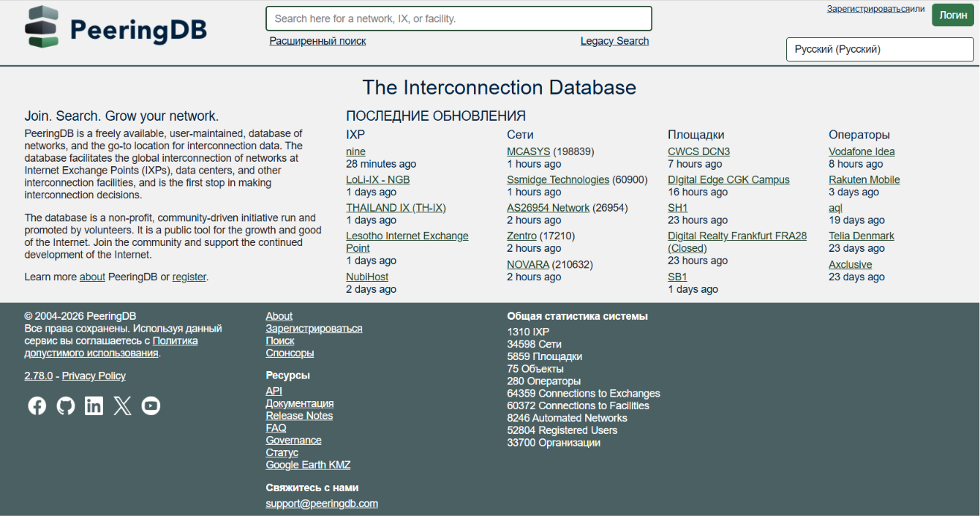Open the Google Earth KMZ link
This screenshot has height=516, width=980.
308,465
